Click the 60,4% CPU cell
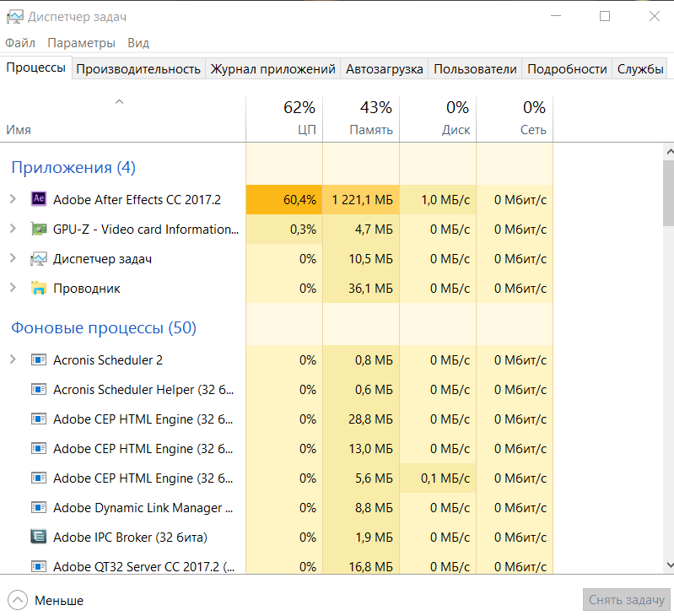 tap(284, 199)
